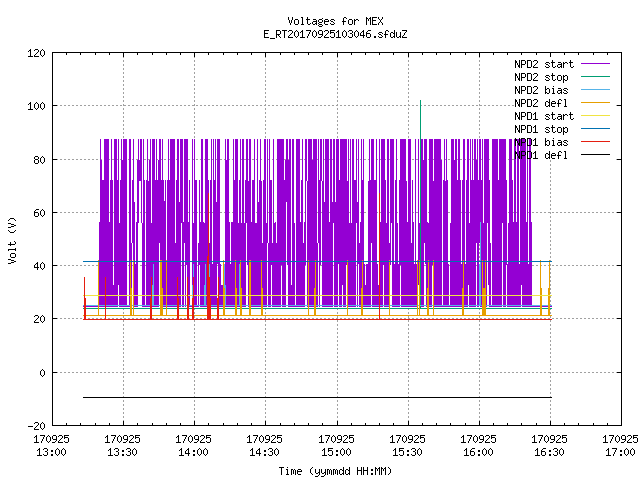Viewport: 640px width, 480px height.
Task: Click the light blue NPD2 bias legend line
Action: [596, 89]
